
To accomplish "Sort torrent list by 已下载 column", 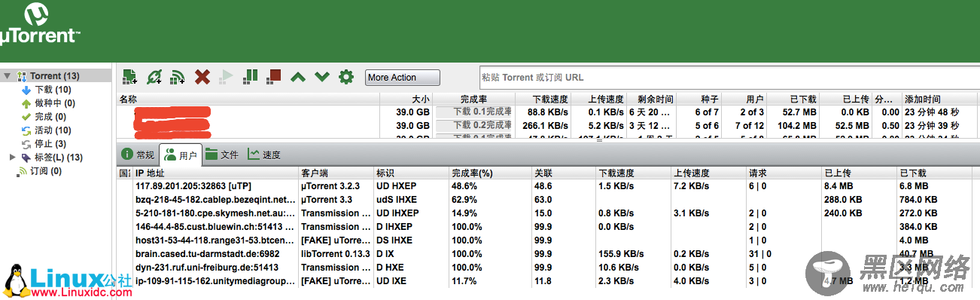I will (x=793, y=99).
